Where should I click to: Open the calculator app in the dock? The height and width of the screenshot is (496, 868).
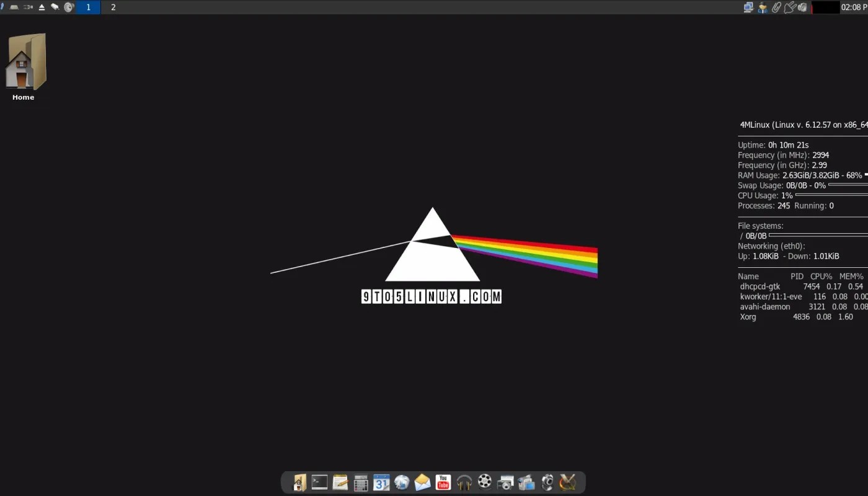360,482
